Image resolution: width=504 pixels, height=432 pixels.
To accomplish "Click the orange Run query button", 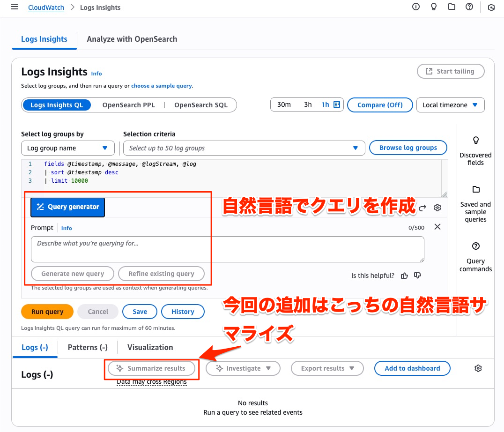I will point(47,312).
